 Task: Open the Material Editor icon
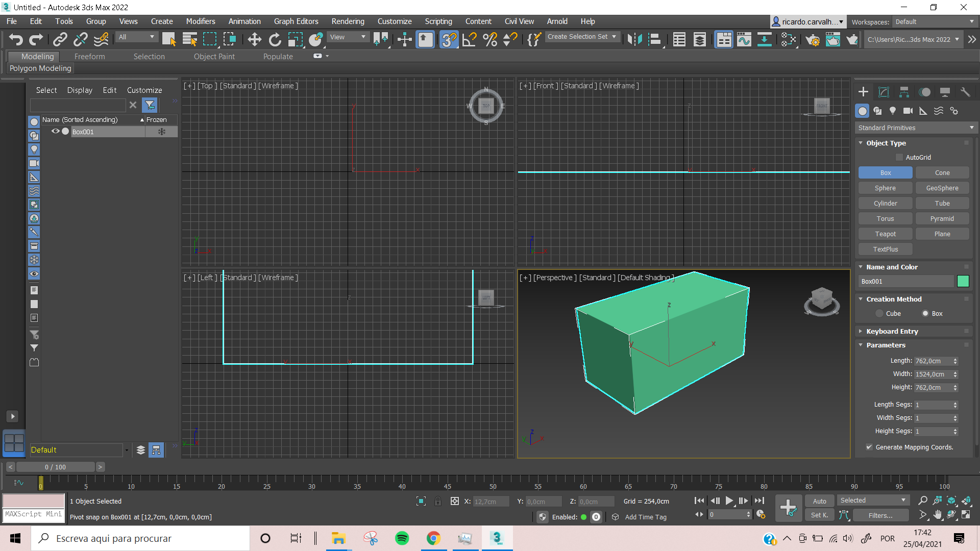tap(789, 39)
